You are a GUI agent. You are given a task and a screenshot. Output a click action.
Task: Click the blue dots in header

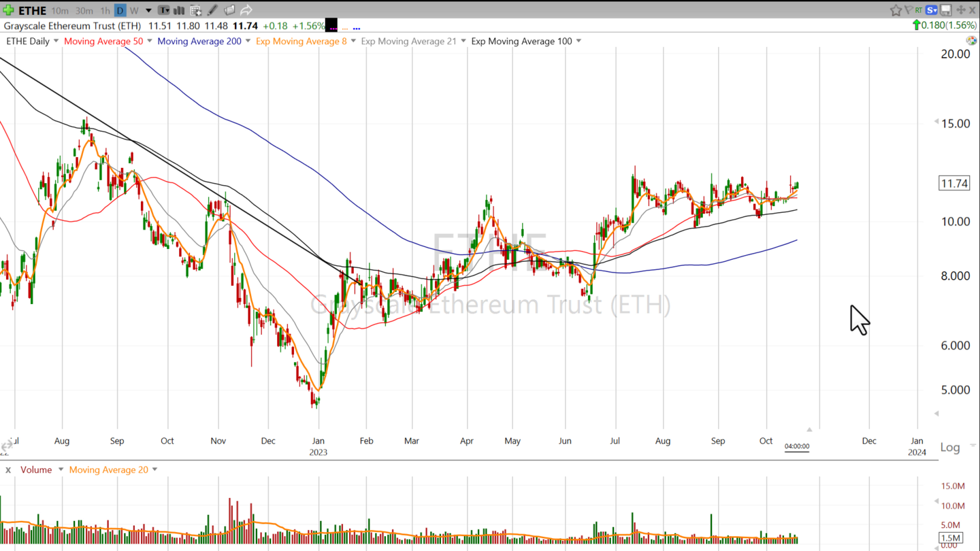356,29
